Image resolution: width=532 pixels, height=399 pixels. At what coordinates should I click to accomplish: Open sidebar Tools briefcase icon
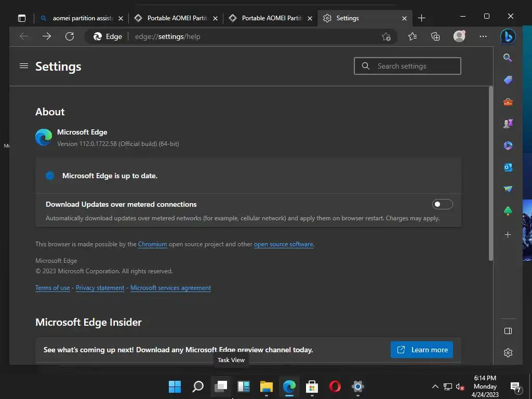[508, 102]
